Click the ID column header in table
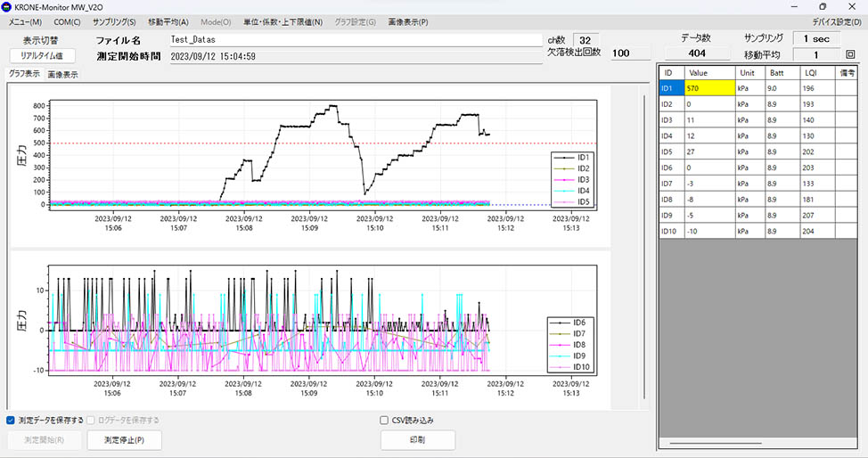 coord(672,73)
